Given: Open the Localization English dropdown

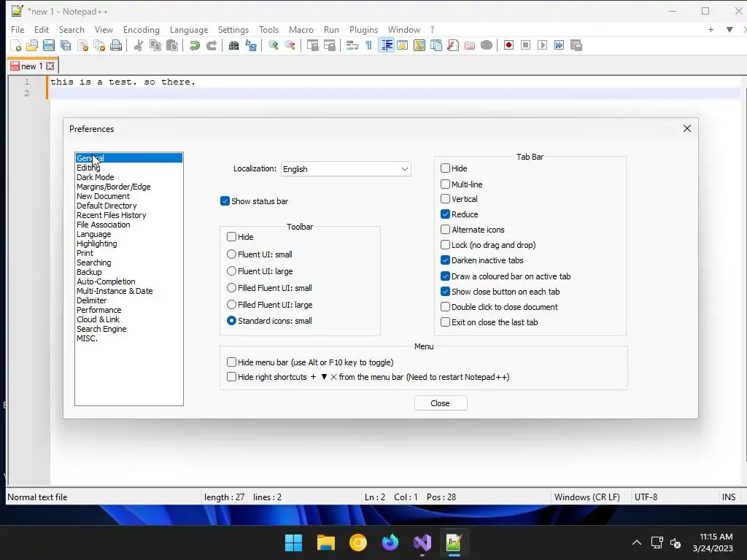Looking at the screenshot, I should click(x=346, y=169).
